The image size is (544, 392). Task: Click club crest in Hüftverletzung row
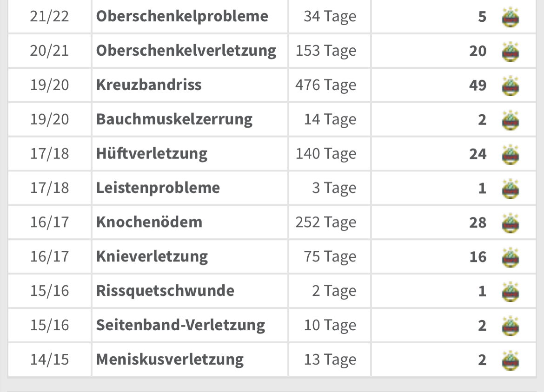pos(511,154)
